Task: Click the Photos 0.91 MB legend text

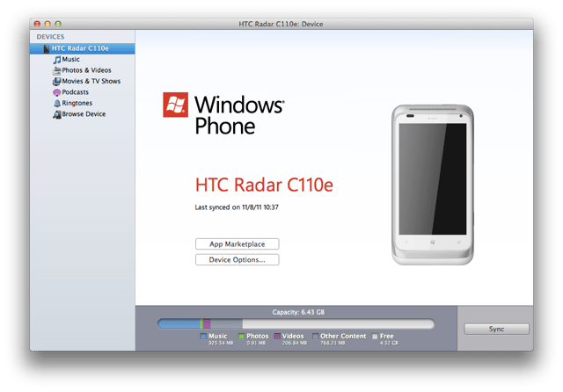Action: (x=258, y=339)
